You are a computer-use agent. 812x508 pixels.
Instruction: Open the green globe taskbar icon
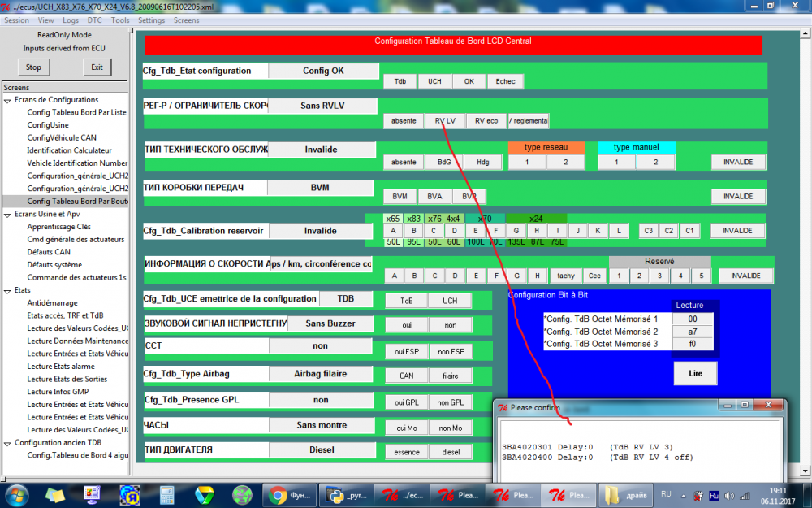[242, 495]
